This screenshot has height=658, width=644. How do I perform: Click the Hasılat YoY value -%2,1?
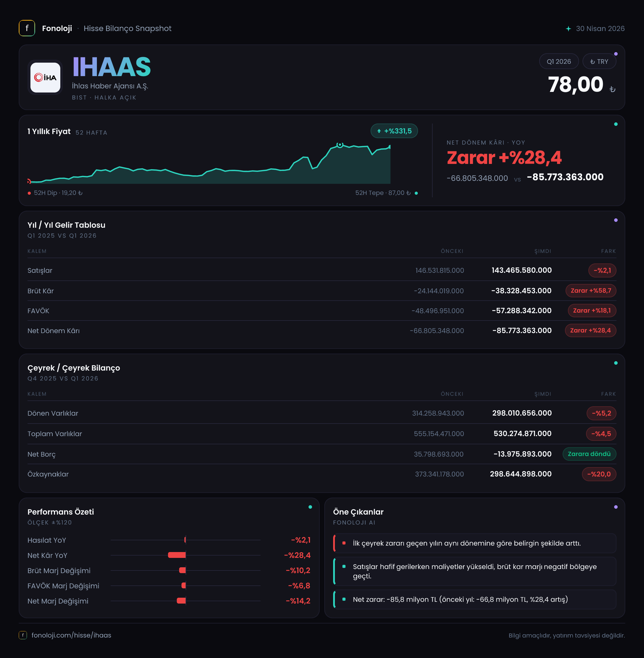tap(301, 540)
